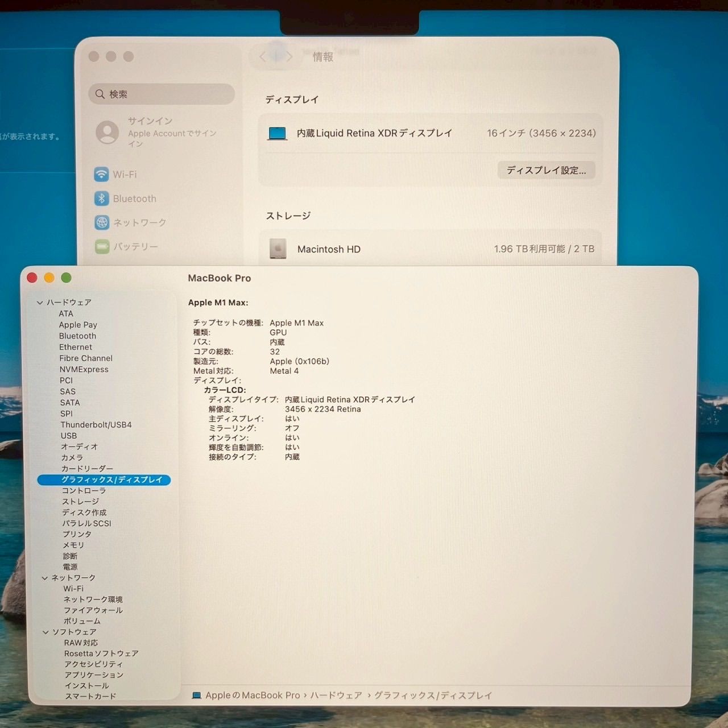This screenshot has height=728, width=728.
Task: Click the back navigation arrow
Action: [x=263, y=57]
